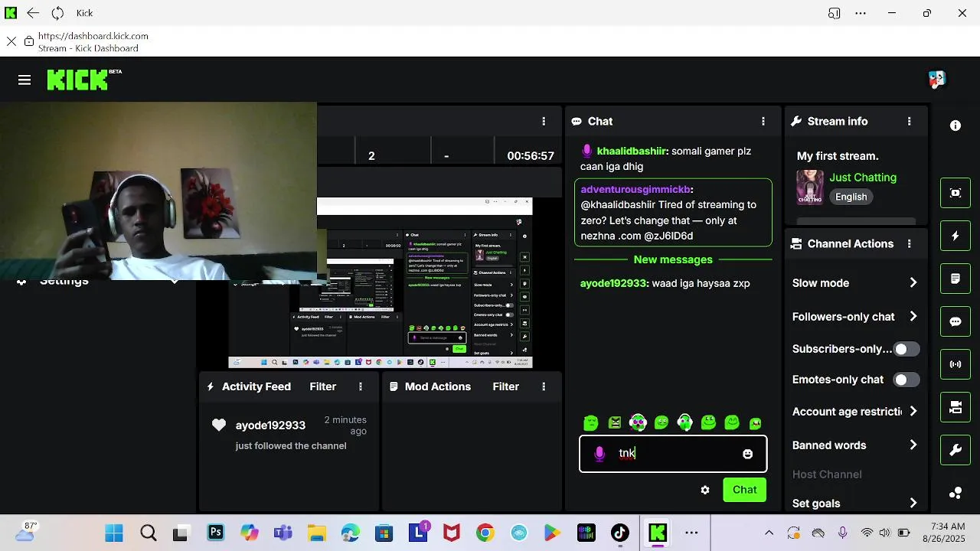The image size is (980, 551).
Task: Expand Followers-only chat options
Action: pos(913,316)
